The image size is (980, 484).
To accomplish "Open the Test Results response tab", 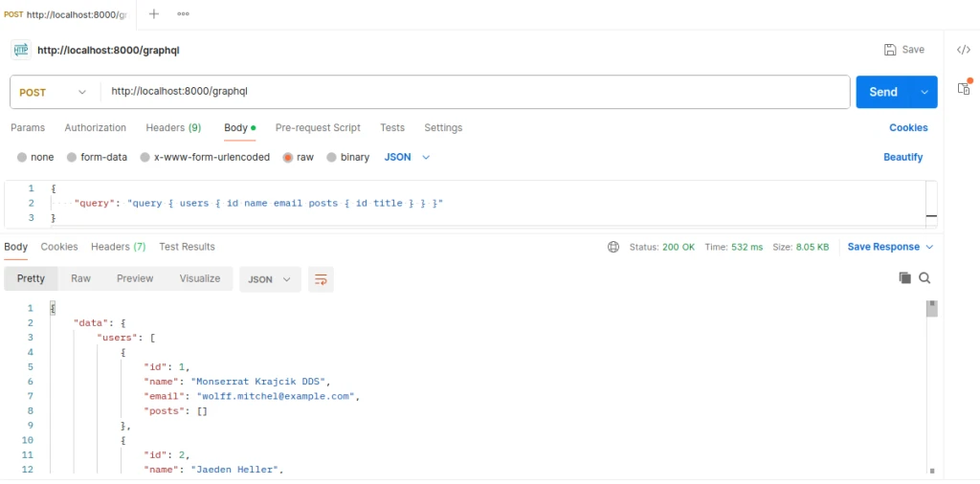I will tap(187, 247).
